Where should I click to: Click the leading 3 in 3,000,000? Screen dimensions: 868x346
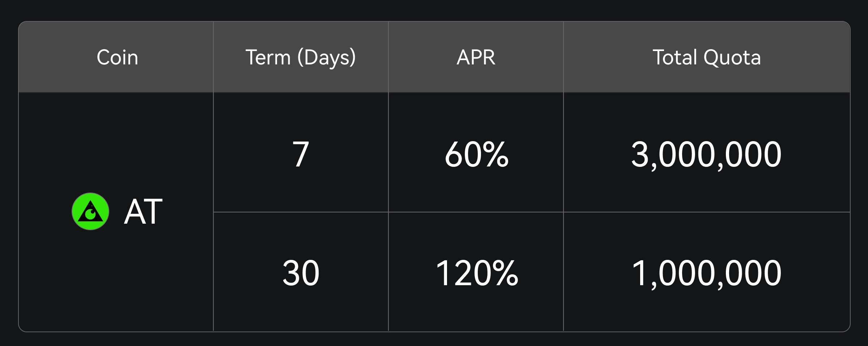[640, 155]
